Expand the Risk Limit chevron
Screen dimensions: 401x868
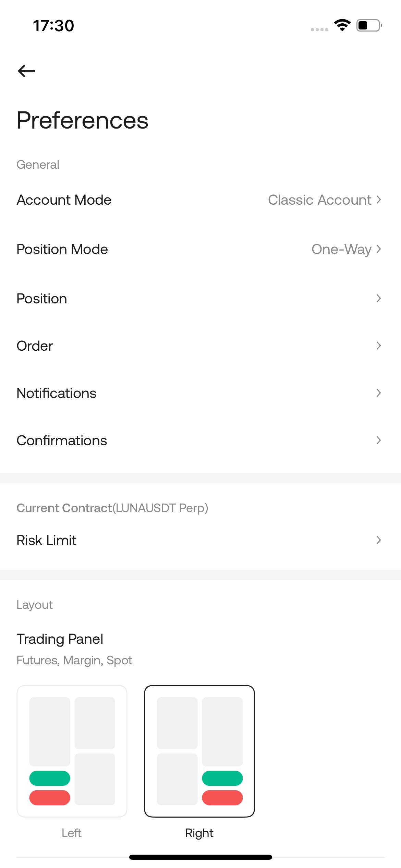click(379, 540)
